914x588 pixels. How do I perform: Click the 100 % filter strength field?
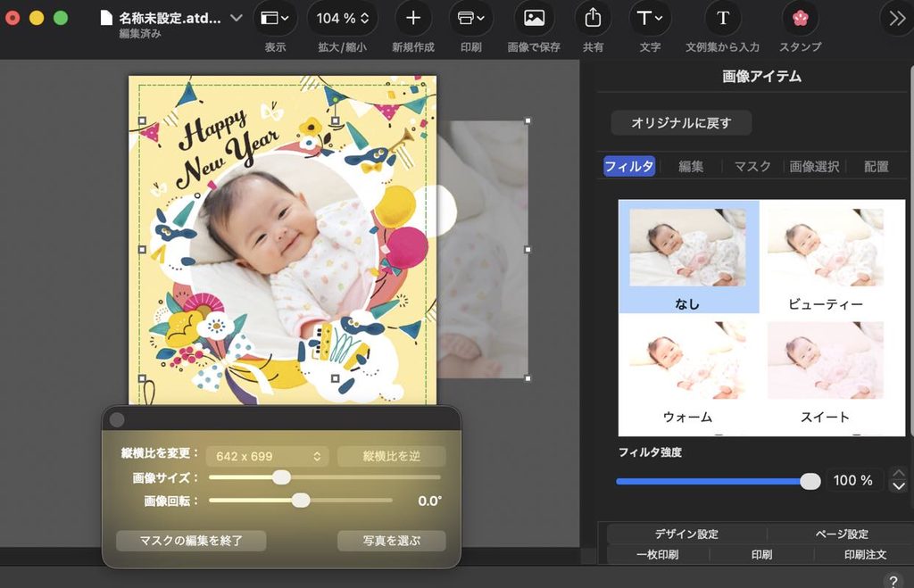pos(852,480)
